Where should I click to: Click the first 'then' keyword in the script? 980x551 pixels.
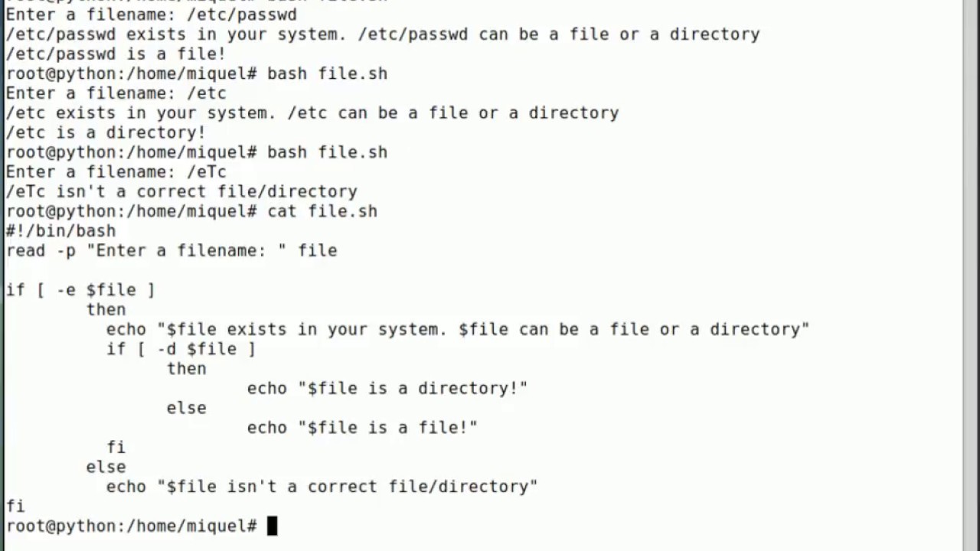(106, 310)
